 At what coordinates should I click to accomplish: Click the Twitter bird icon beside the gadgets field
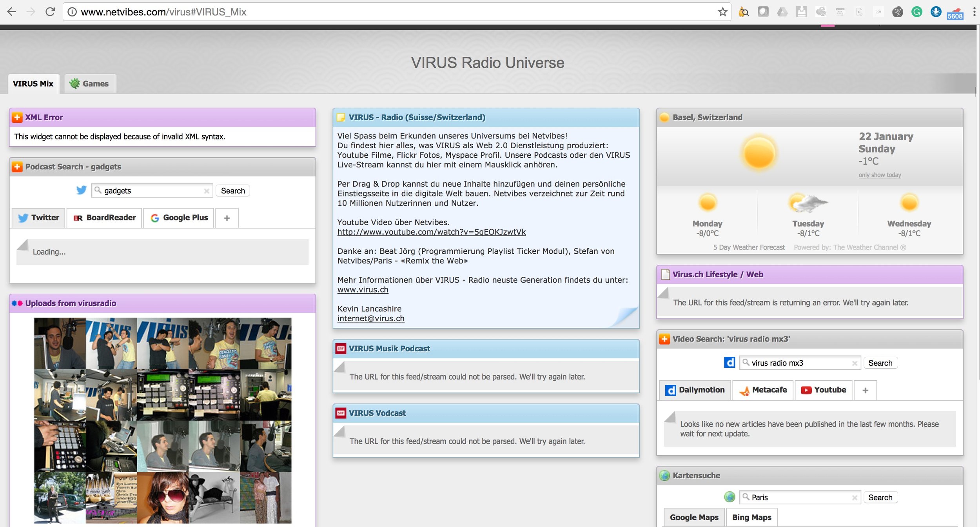(x=81, y=191)
